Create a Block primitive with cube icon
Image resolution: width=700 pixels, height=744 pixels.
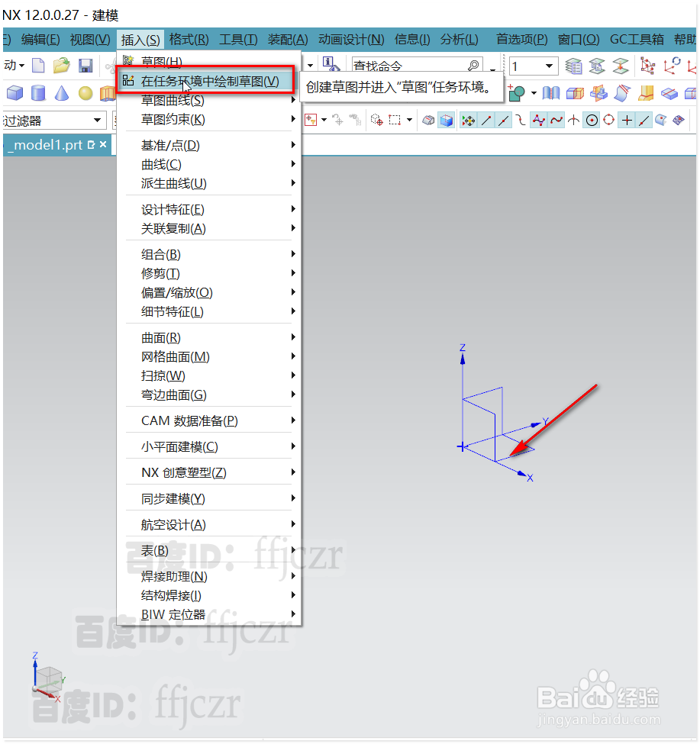[15, 92]
